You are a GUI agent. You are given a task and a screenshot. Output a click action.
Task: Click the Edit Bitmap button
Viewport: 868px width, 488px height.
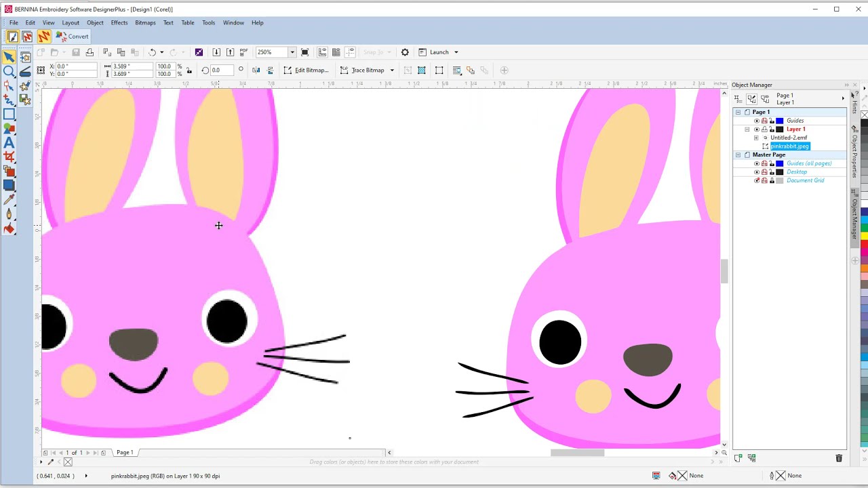pyautogui.click(x=306, y=70)
